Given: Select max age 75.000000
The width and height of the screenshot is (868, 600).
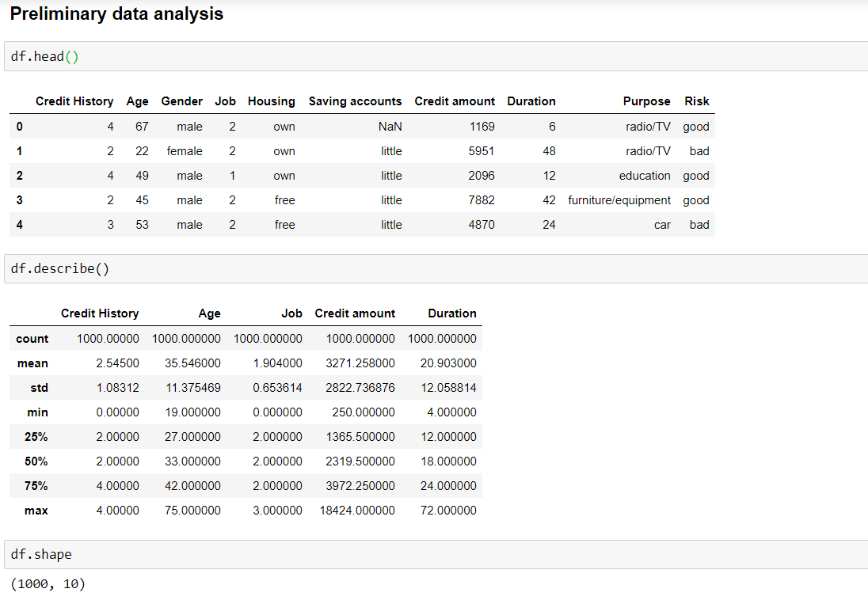Looking at the screenshot, I should click(192, 511).
